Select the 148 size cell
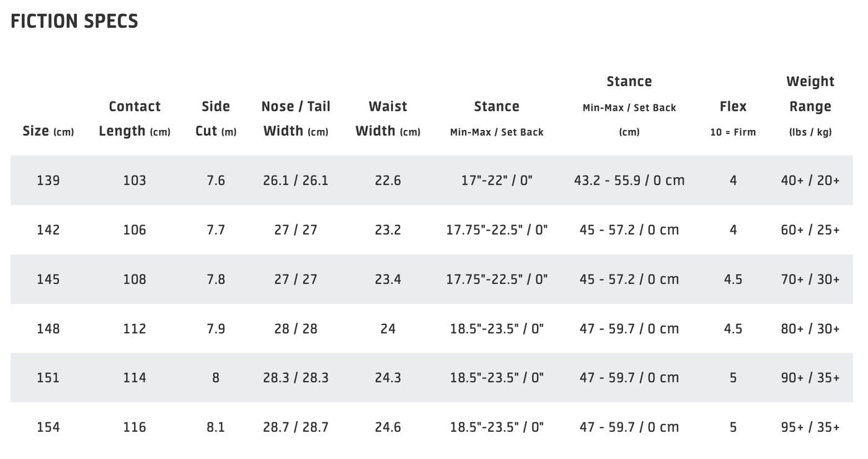The height and width of the screenshot is (459, 868). click(48, 328)
